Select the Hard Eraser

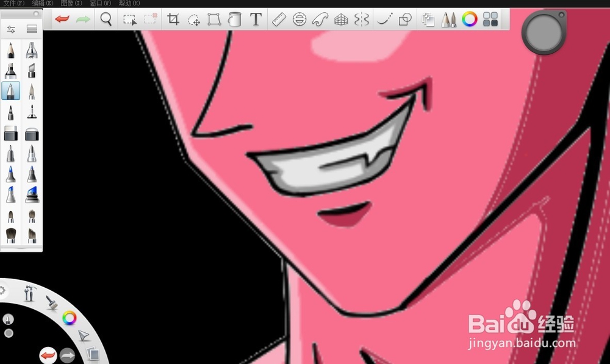(x=10, y=134)
